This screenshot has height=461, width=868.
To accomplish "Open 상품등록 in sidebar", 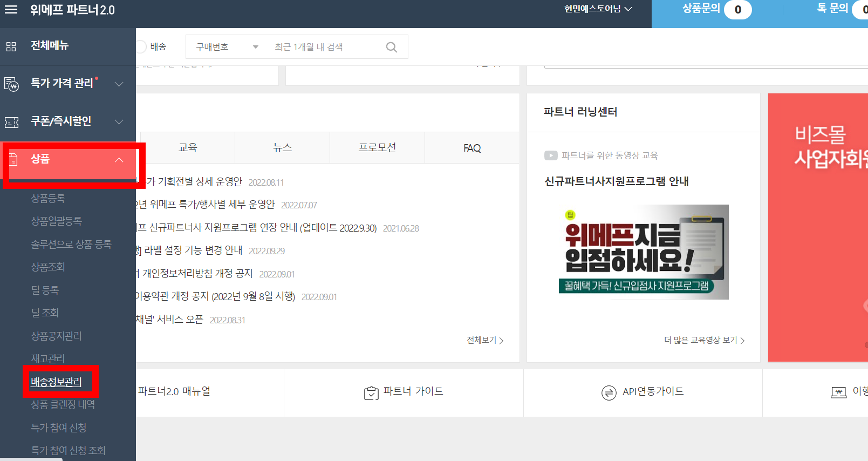I will point(48,198).
